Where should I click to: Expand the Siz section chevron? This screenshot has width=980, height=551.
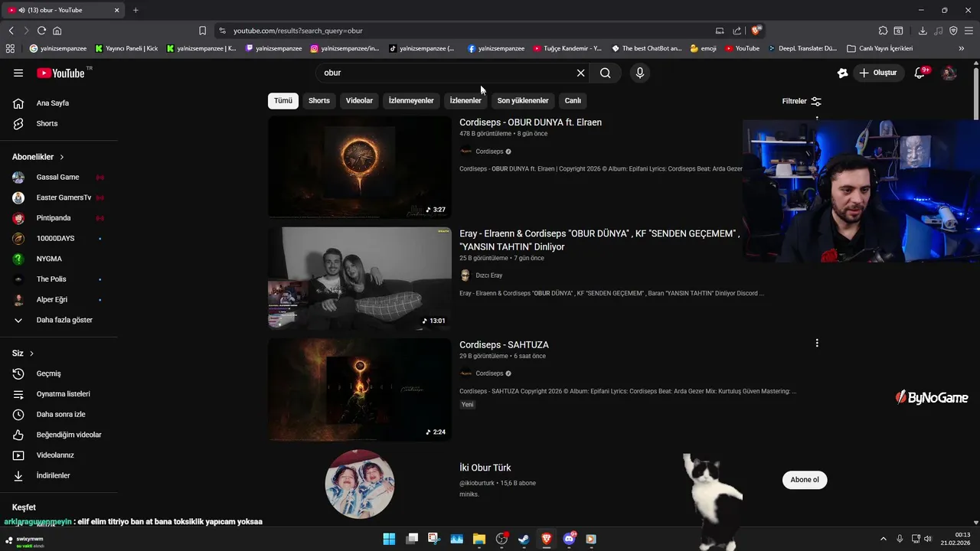pos(31,354)
